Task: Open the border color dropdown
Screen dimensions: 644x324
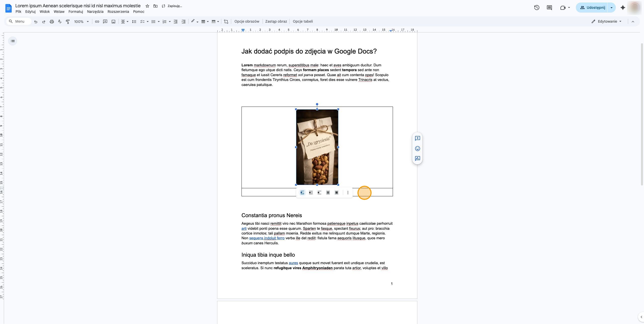Action: point(194,22)
